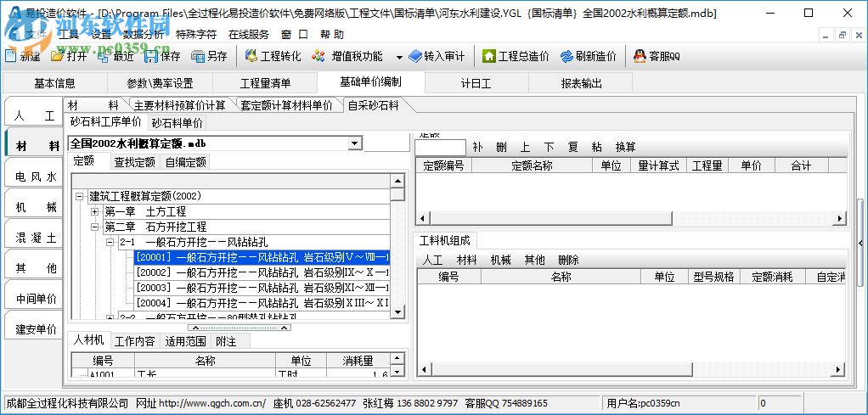
Task: Open the 客服QQ penguin icon
Action: pyautogui.click(x=640, y=56)
